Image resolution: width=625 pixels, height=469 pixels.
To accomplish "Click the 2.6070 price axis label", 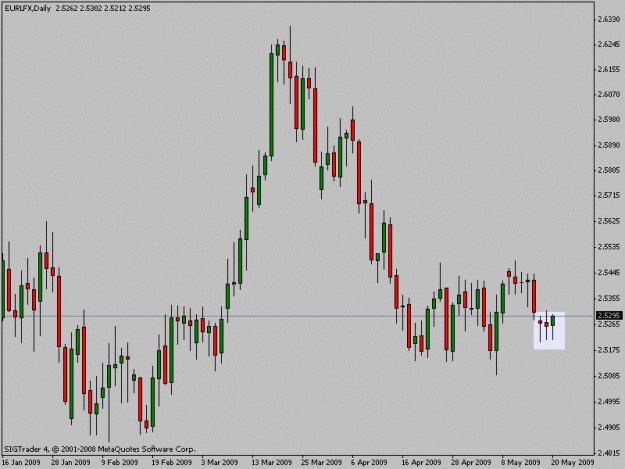I will click(x=609, y=94).
